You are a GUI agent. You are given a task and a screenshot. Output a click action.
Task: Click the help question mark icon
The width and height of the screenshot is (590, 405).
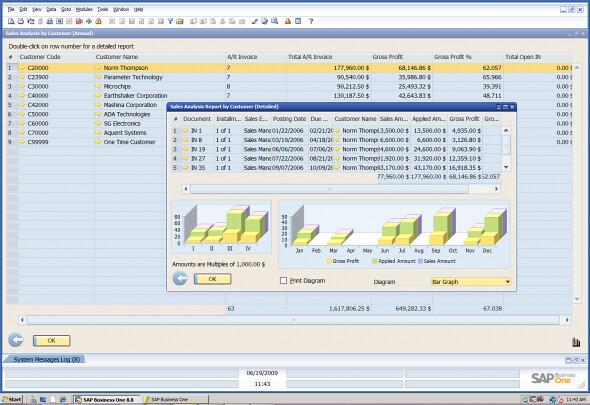(x=311, y=21)
